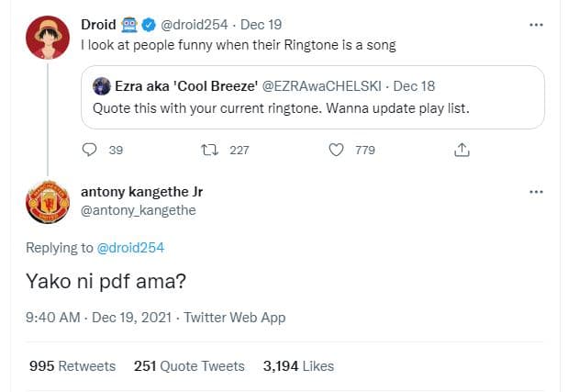This screenshot has width=568, height=392.
Task: Open more options on antony's reply
Action: pyautogui.click(x=537, y=192)
